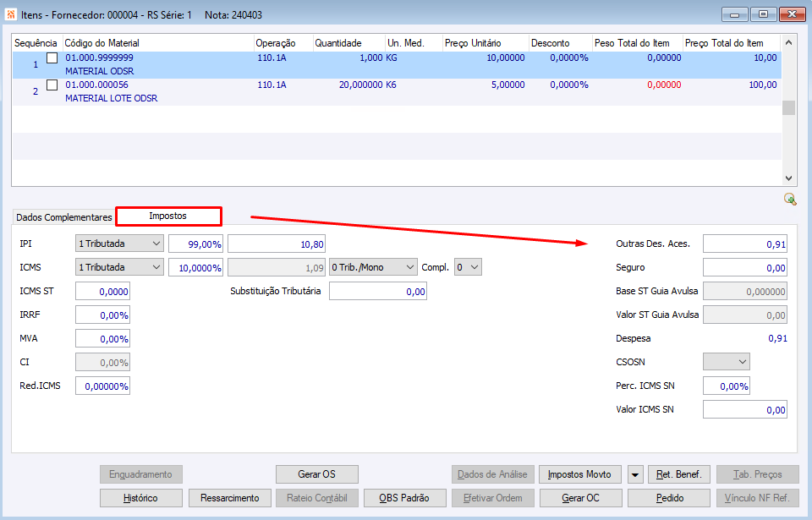Image resolution: width=812 pixels, height=520 pixels.
Task: Click the Ret. Benef. button
Action: (679, 474)
